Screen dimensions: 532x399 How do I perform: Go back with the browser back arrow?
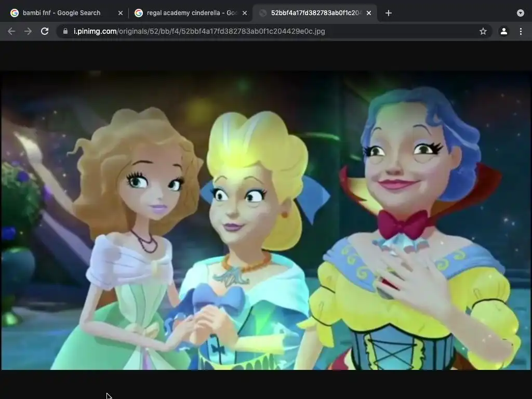11,31
